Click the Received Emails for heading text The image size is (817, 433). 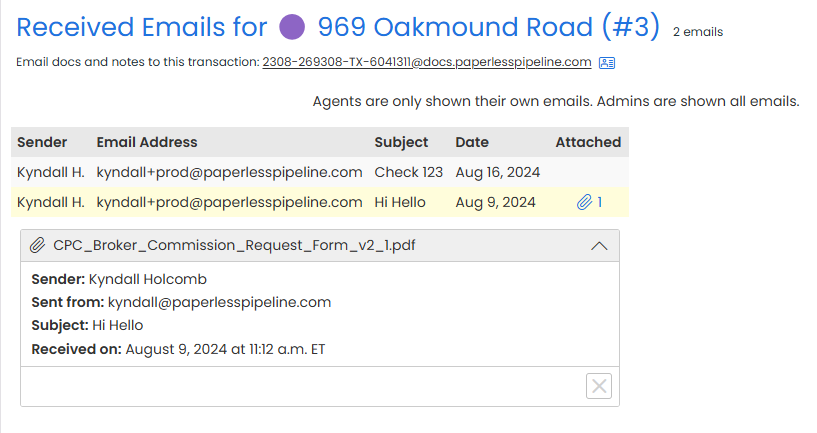tap(141, 27)
